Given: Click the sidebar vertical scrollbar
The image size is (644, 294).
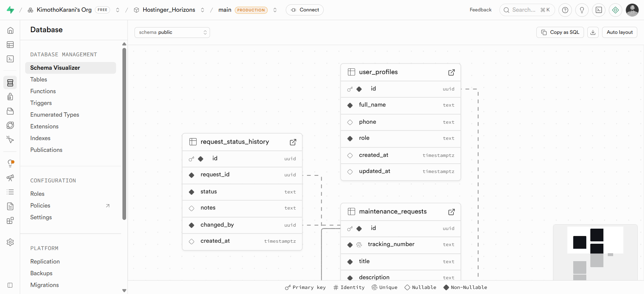Looking at the screenshot, I should pyautogui.click(x=124, y=134).
